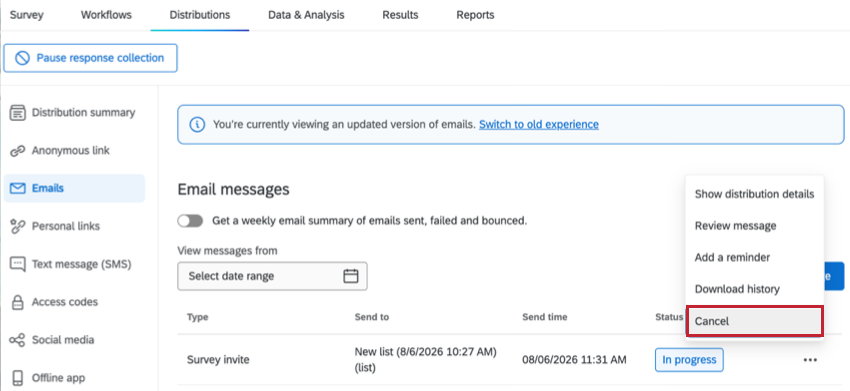
Task: Select Emails in the sidebar
Action: [74, 188]
